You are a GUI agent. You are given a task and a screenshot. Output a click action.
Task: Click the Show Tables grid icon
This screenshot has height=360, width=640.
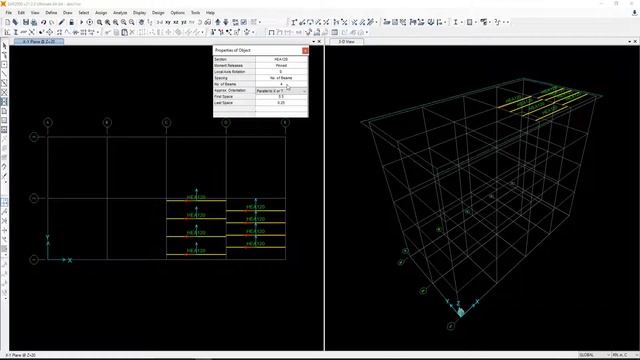coord(334,32)
